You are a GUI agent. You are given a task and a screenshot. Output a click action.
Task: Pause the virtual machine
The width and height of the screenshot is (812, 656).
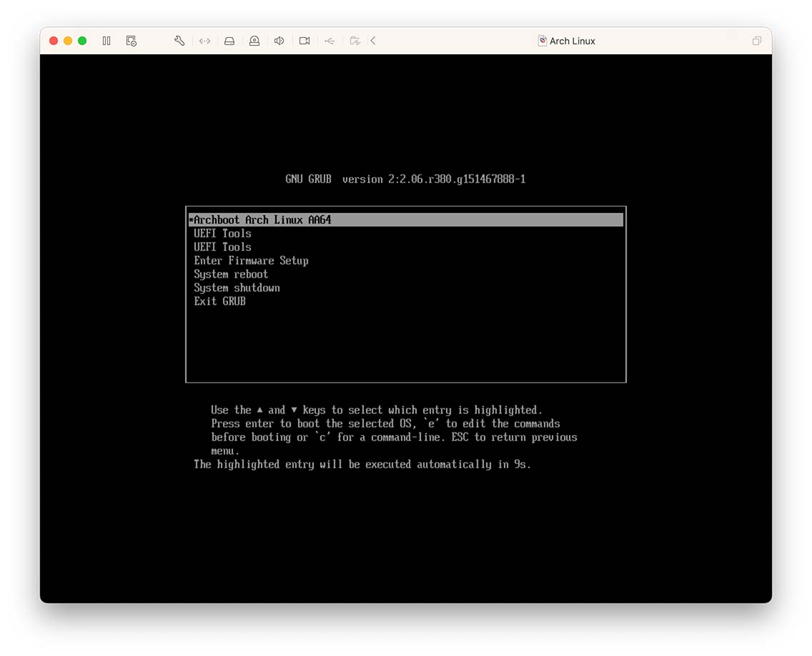(x=107, y=41)
